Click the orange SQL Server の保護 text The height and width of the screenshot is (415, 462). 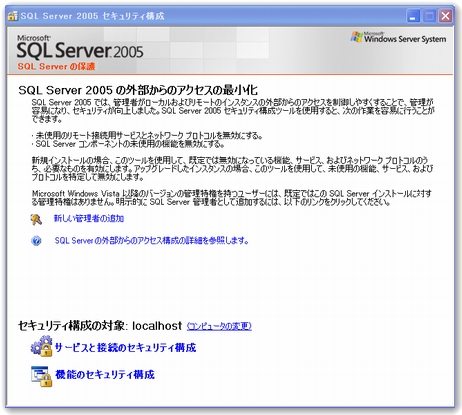56,66
